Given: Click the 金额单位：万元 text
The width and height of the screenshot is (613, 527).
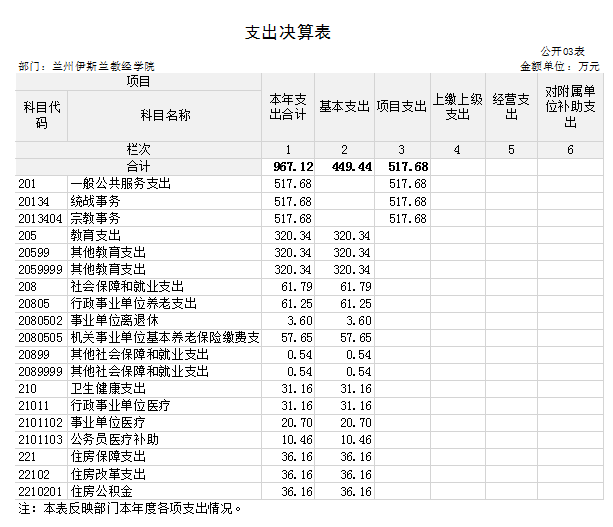Looking at the screenshot, I should (559, 66).
